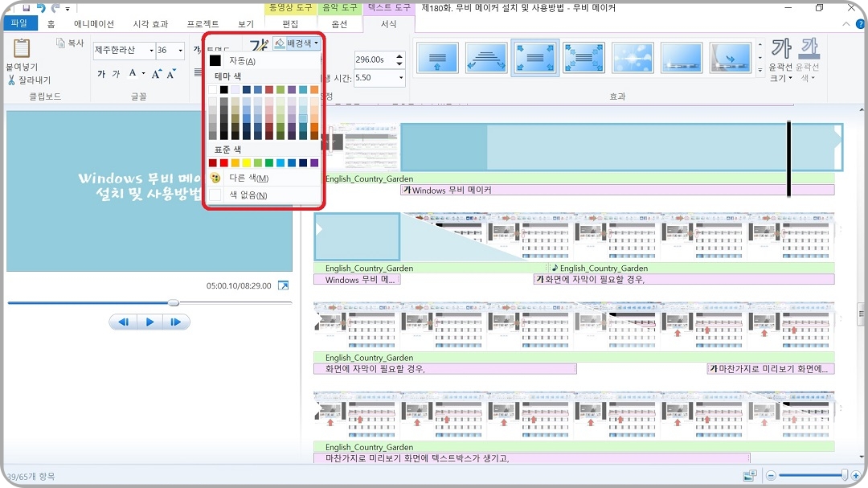The height and width of the screenshot is (488, 868).
Task: Click the Redo arrow in quick access toolbar
Action: (55, 7)
